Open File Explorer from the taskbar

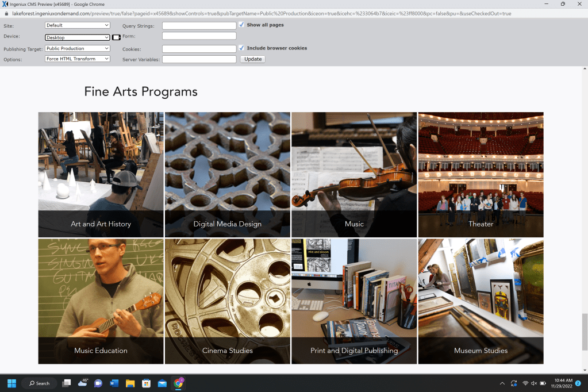pos(130,383)
